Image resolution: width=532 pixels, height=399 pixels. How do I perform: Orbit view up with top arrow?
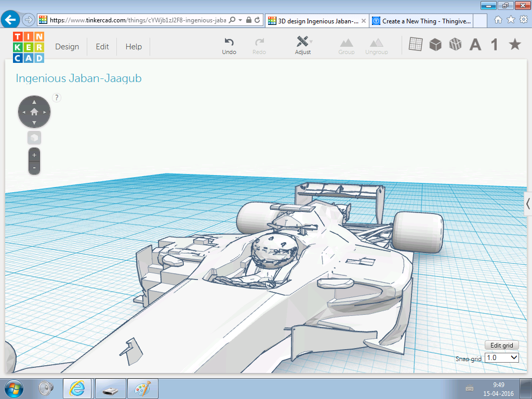pos(34,102)
